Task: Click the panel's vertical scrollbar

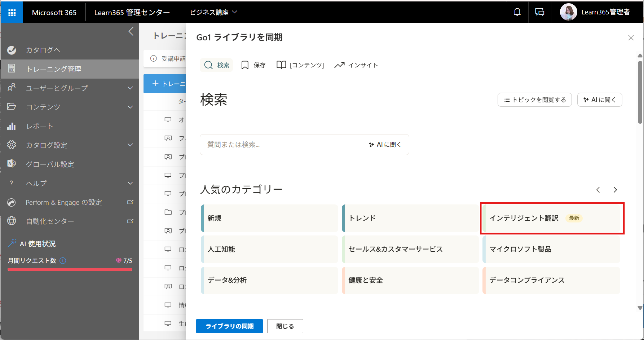Action: point(640,92)
